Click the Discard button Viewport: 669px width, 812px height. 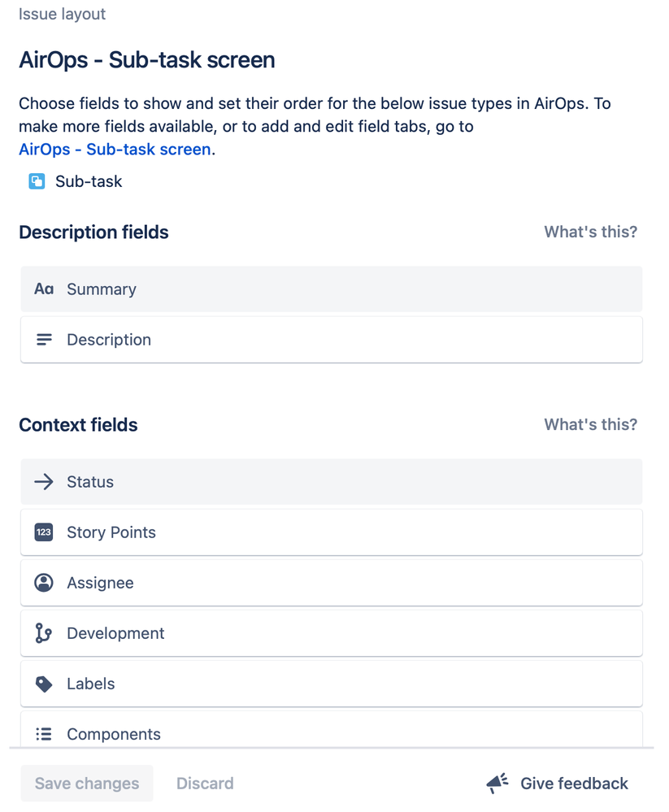[205, 783]
